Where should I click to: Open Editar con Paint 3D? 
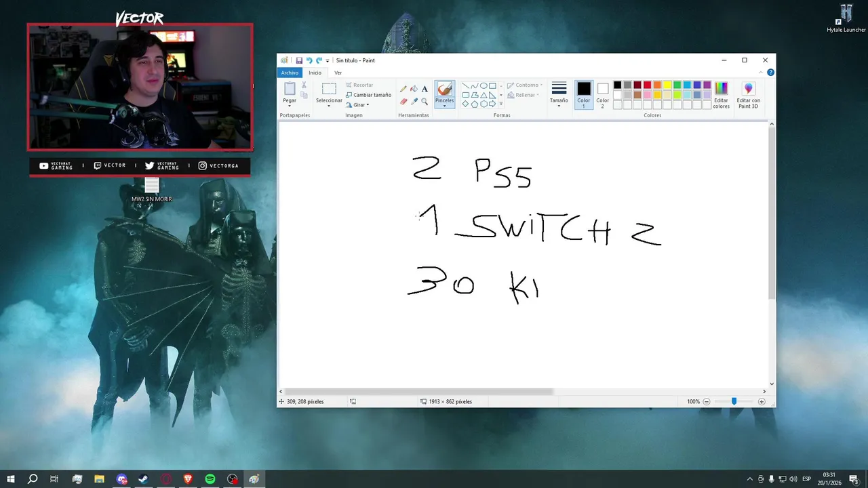[x=749, y=95]
